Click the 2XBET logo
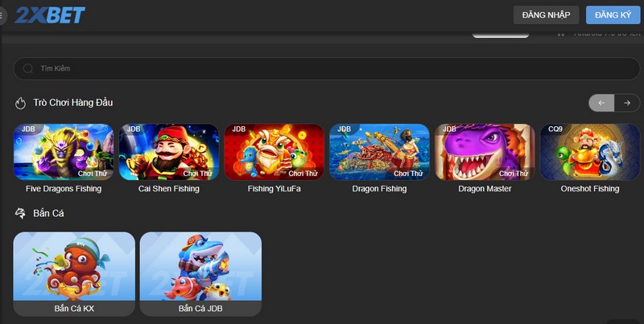This screenshot has height=324, width=644. 50,15
